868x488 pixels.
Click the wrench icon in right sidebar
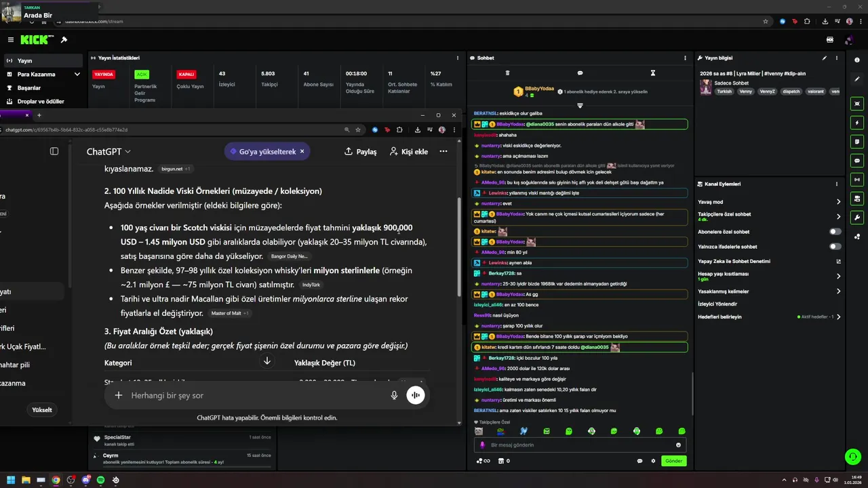pyautogui.click(x=857, y=218)
